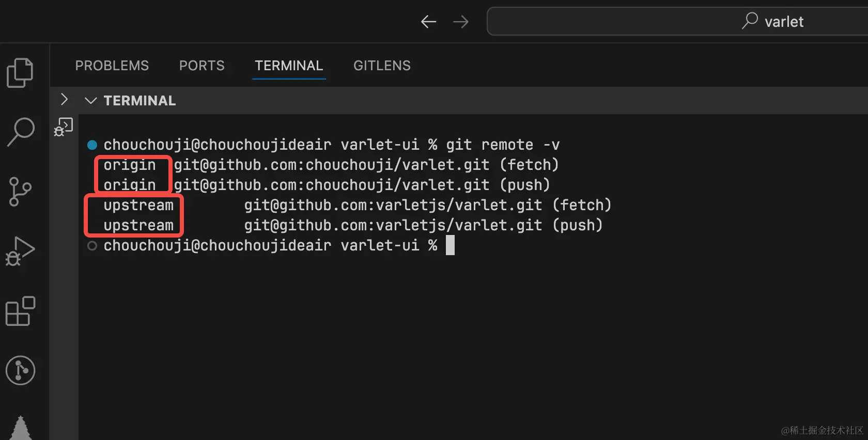Select the TERMINAL panel tab
The height and width of the screenshot is (440, 868).
pyautogui.click(x=289, y=66)
